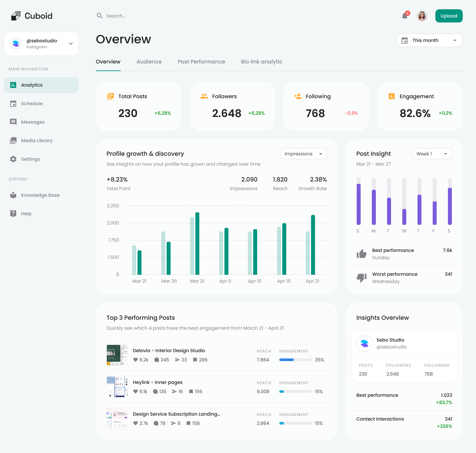This screenshot has width=476, height=453.
Task: Switch to the Audience tab
Action: [x=149, y=62]
